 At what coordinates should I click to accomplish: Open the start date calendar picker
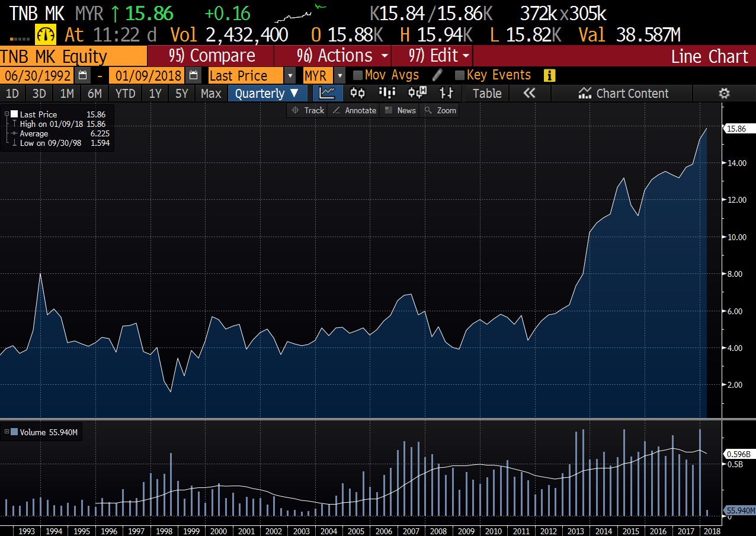83,75
